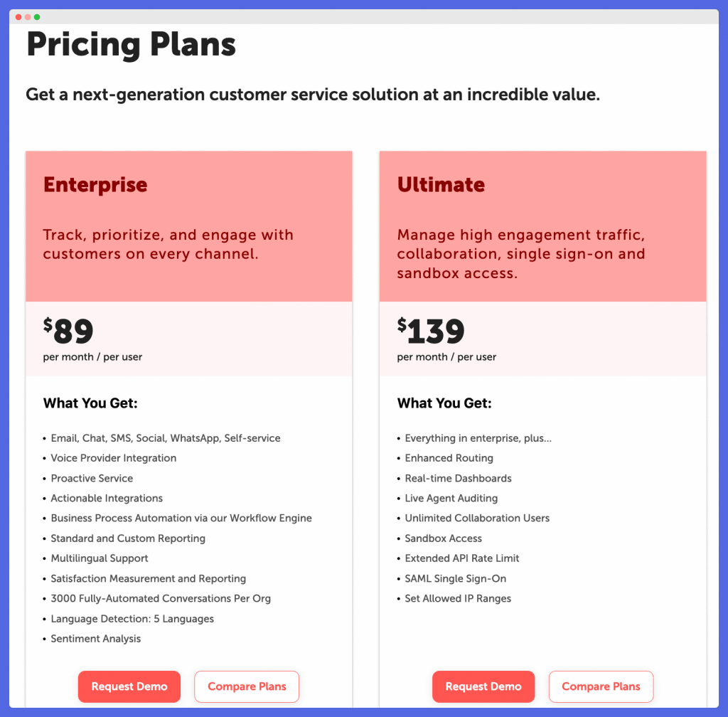Image resolution: width=728 pixels, height=717 pixels.
Task: Click Request Demo under Enterprise plan
Action: click(129, 686)
